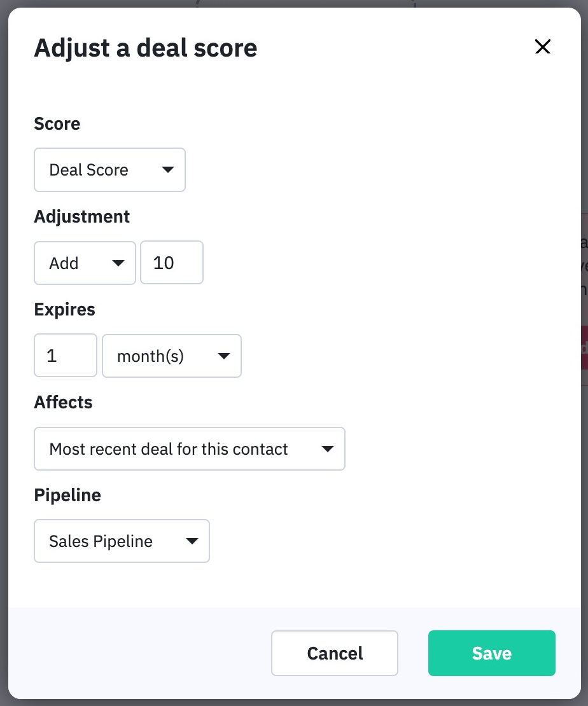Open the Score selection dropdown
Image resolution: width=588 pixels, height=706 pixels.
click(x=109, y=170)
